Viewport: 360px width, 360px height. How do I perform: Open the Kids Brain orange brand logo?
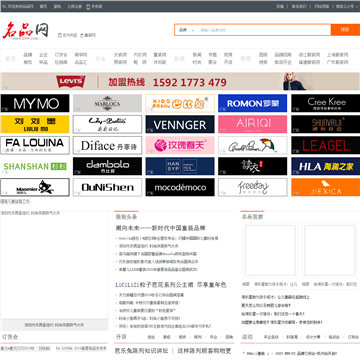[180, 103]
